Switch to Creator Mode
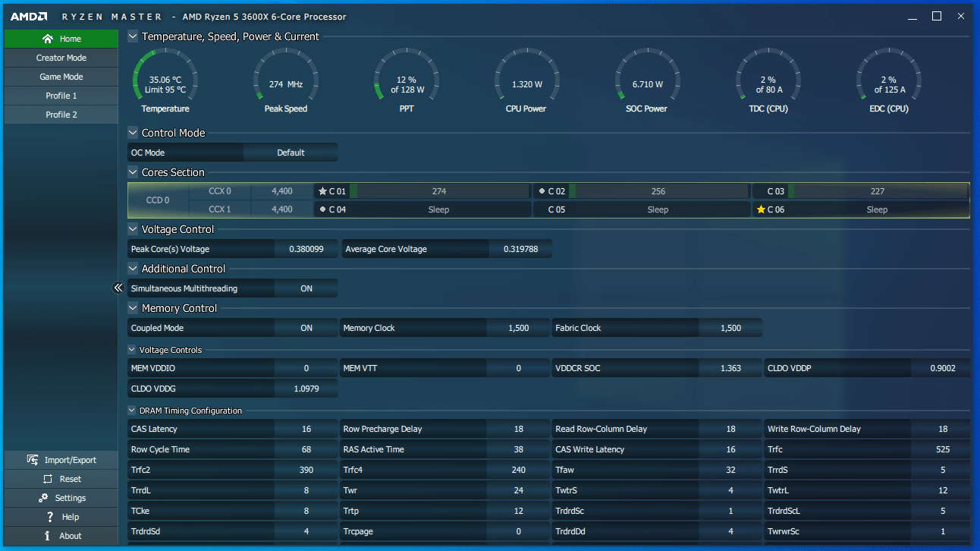The image size is (980, 551). tap(61, 58)
